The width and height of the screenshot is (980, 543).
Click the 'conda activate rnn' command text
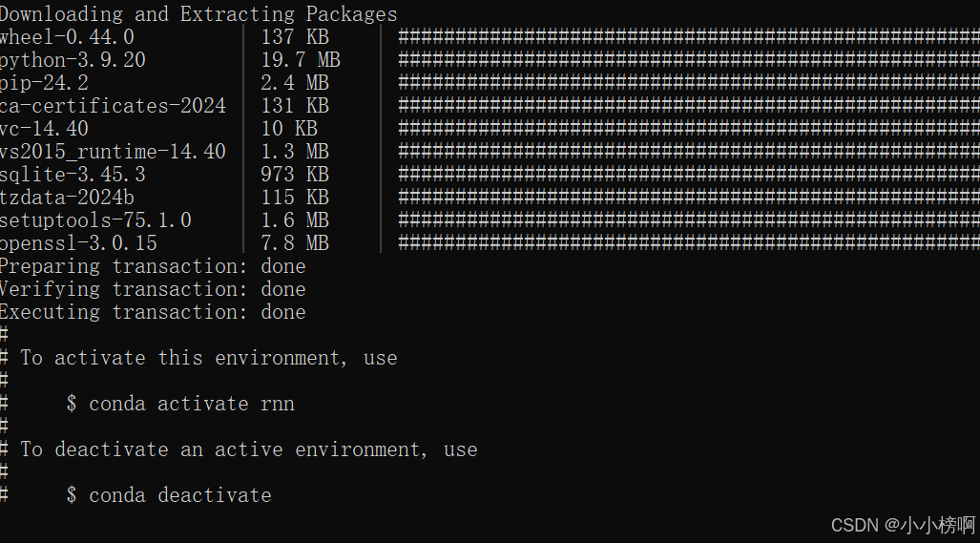point(192,404)
